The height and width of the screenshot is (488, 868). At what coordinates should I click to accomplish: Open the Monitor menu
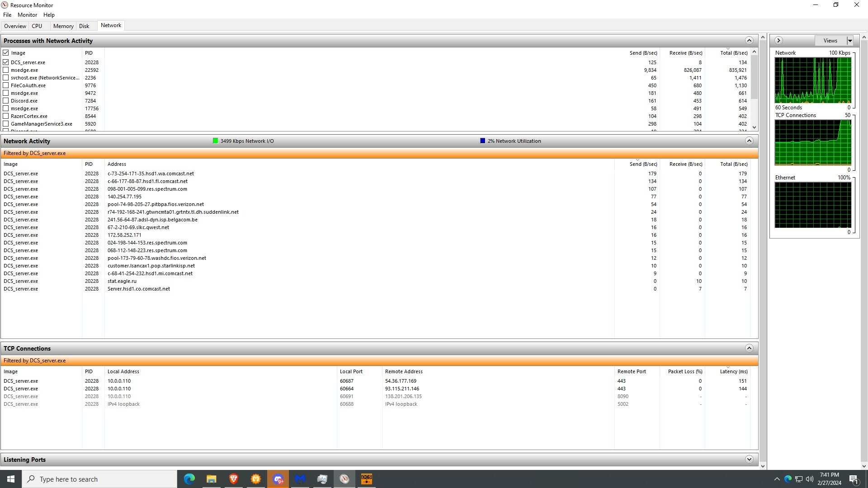pyautogui.click(x=27, y=15)
